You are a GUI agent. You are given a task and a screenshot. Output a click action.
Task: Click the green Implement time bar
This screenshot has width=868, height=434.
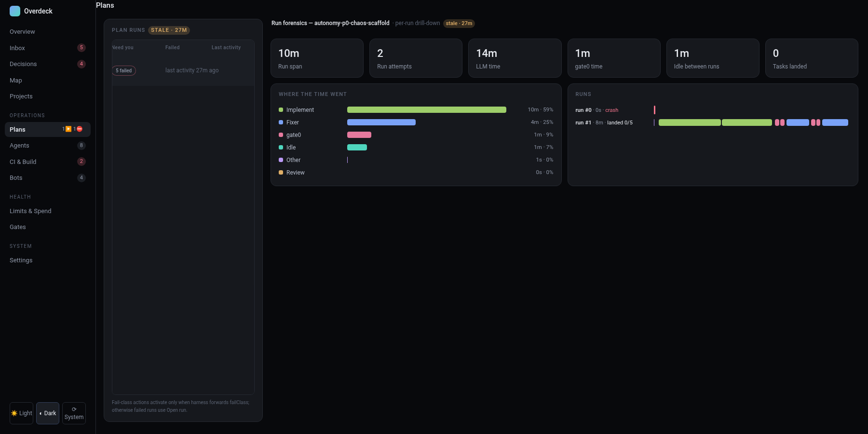427,110
